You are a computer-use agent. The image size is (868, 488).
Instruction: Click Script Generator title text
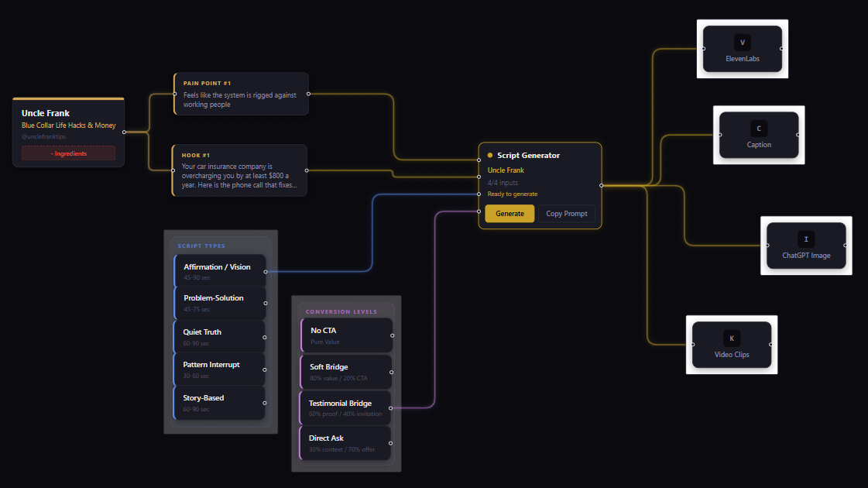[528, 155]
